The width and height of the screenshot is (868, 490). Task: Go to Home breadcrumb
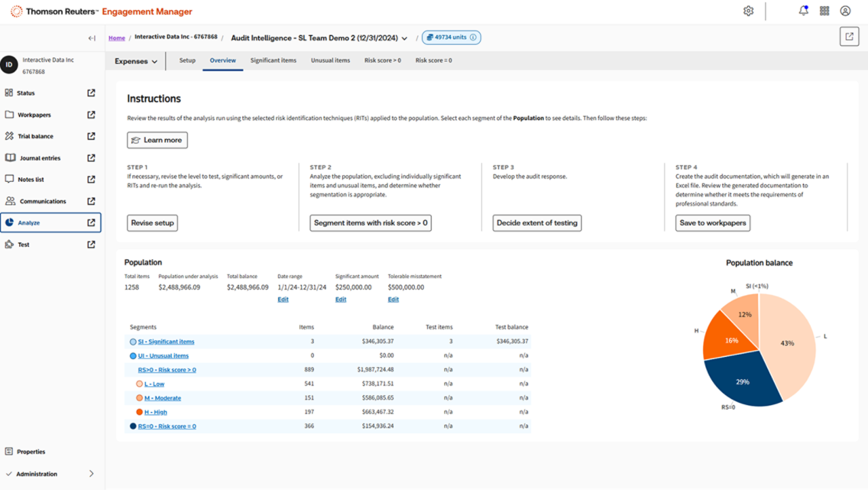tap(117, 38)
